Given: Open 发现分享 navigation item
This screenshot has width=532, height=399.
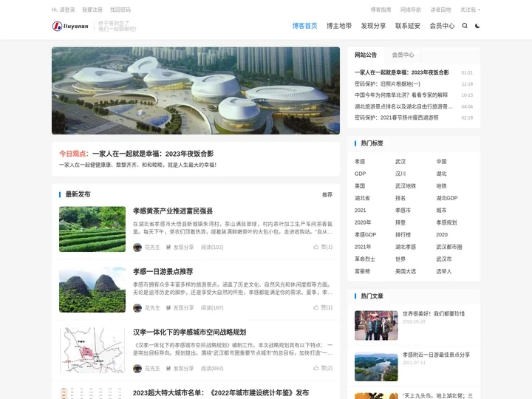Looking at the screenshot, I should click(x=373, y=26).
